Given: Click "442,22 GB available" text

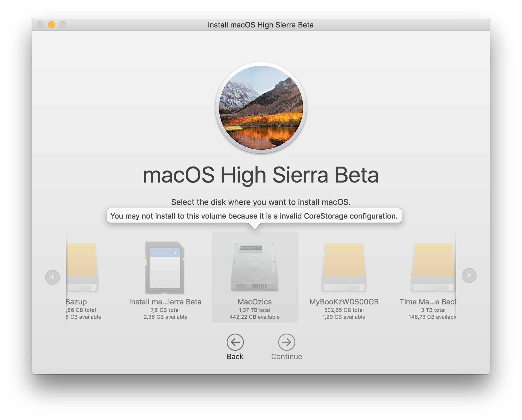Looking at the screenshot, I should coord(254,317).
